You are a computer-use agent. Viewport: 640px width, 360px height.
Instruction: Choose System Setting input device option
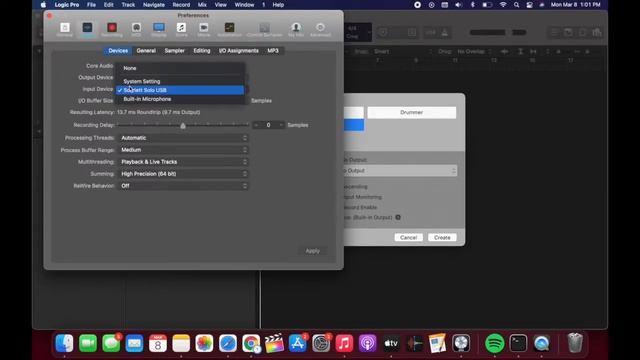pos(180,81)
